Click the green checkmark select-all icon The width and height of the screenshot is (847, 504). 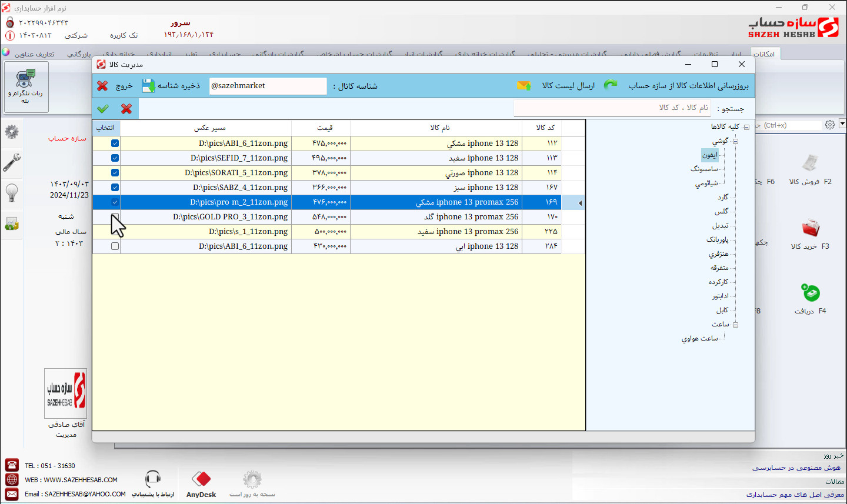[x=103, y=108]
